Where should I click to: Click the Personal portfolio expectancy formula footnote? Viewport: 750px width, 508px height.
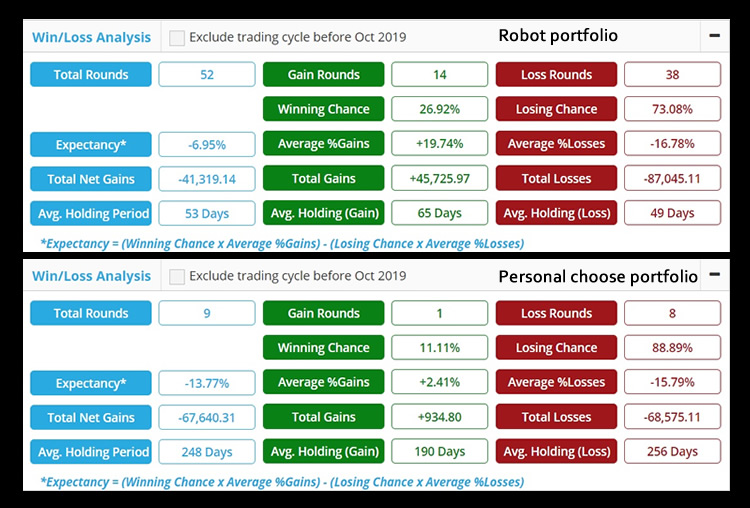tap(282, 482)
